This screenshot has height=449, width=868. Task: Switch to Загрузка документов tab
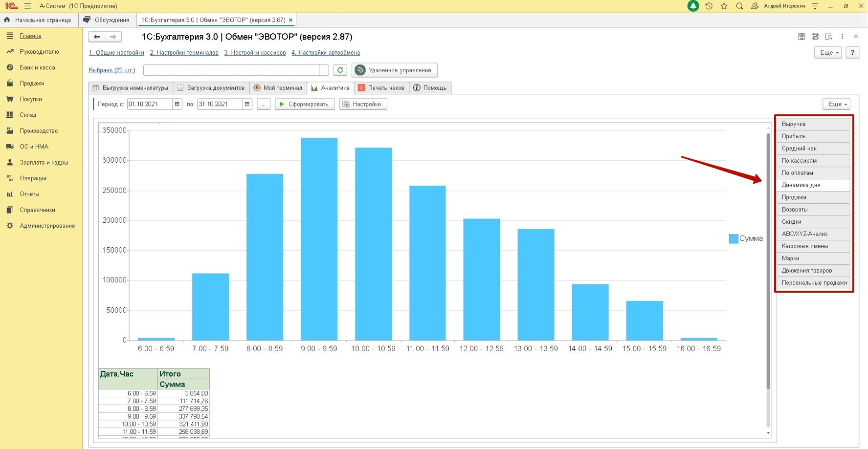pyautogui.click(x=211, y=88)
